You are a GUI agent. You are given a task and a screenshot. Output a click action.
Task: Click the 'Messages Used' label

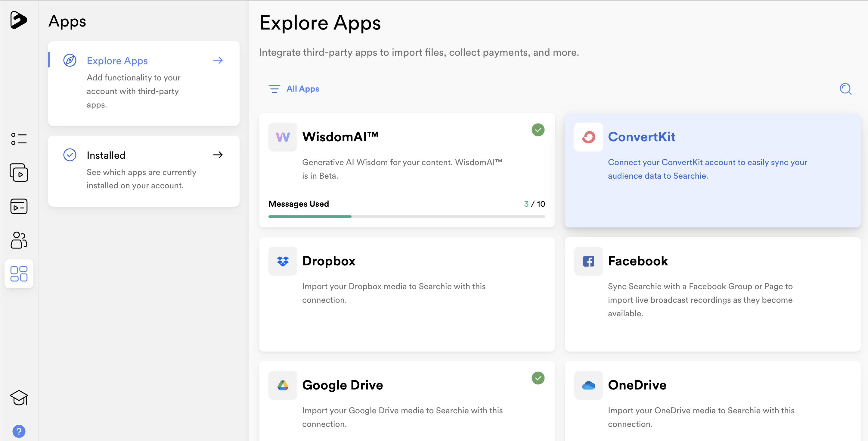point(299,204)
